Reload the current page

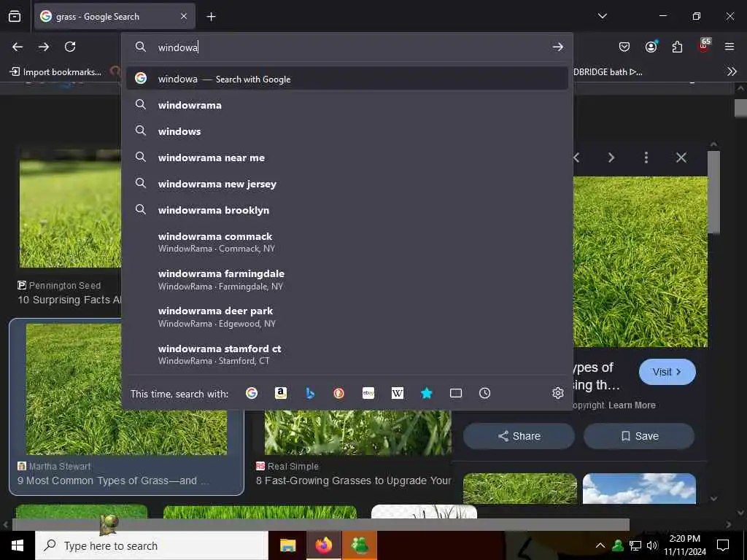click(x=70, y=47)
